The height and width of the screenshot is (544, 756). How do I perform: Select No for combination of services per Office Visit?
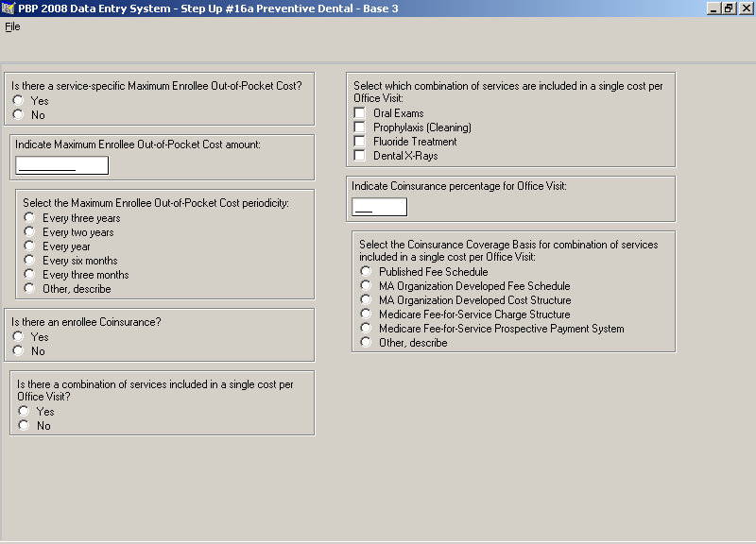(24, 425)
